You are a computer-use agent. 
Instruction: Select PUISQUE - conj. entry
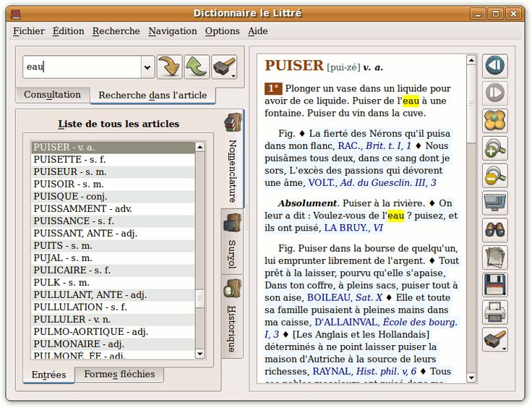(113, 196)
